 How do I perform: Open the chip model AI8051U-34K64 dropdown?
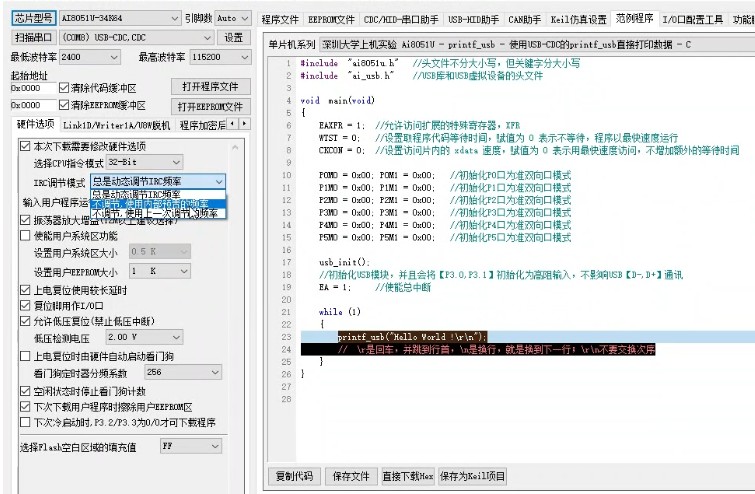(120, 18)
